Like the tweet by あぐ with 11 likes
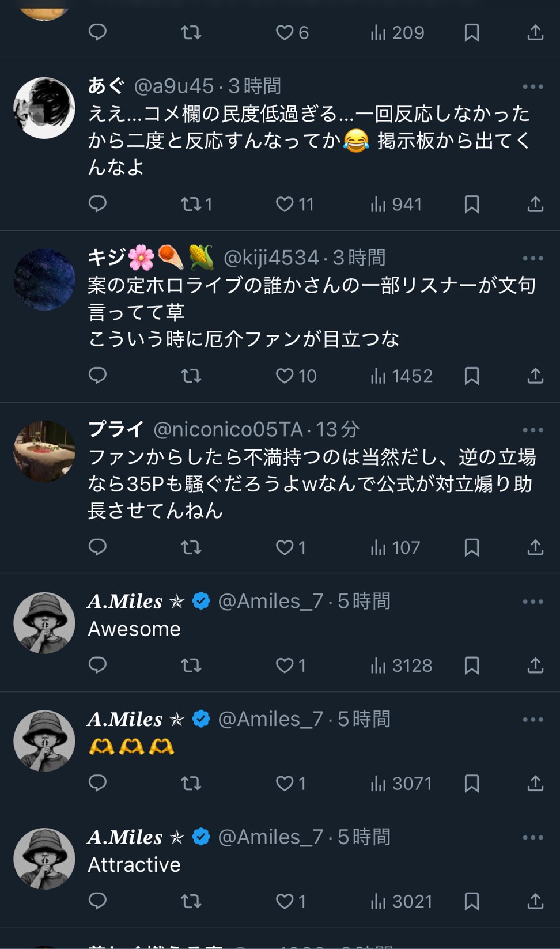The image size is (560, 949). 285,204
